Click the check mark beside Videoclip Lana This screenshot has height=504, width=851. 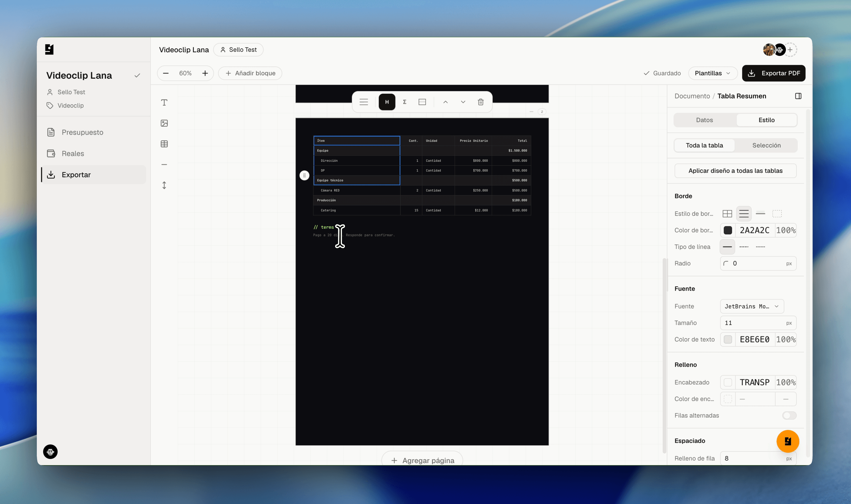(x=137, y=75)
